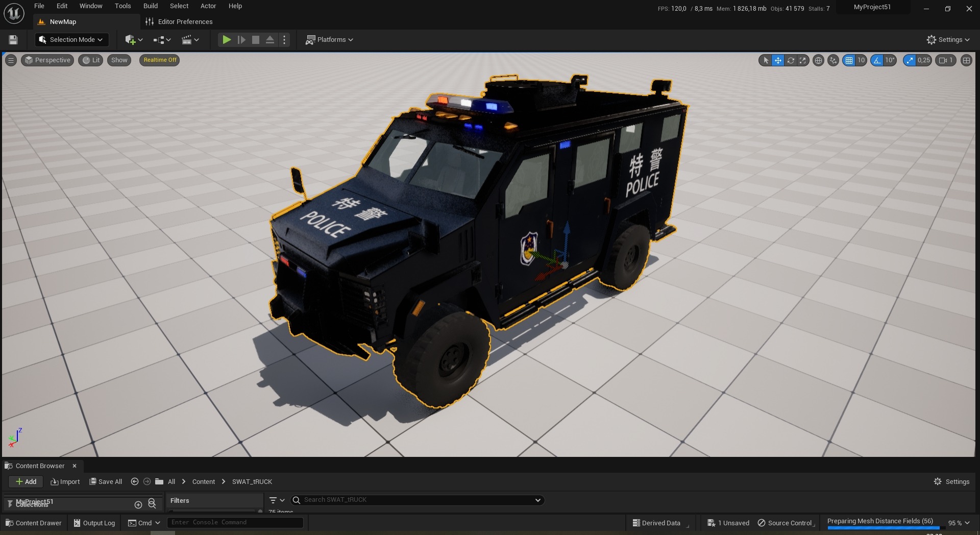Open the Lit view mode menu
This screenshot has width=980, height=535.
[x=91, y=60]
